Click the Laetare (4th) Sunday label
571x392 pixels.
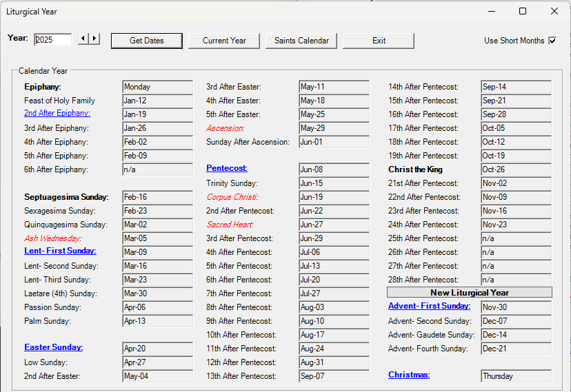[61, 293]
